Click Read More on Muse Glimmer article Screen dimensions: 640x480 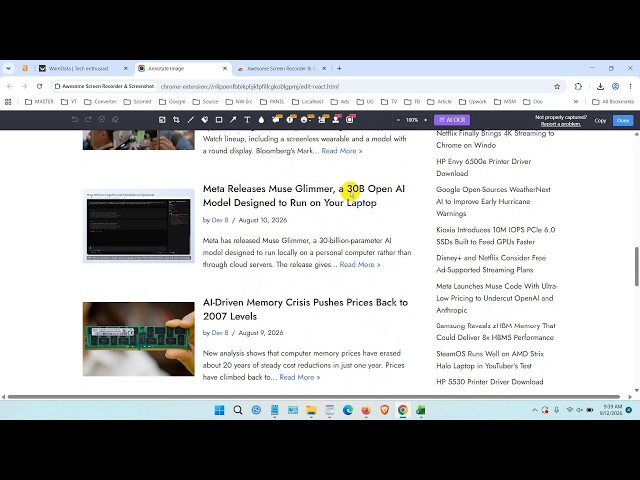click(360, 264)
